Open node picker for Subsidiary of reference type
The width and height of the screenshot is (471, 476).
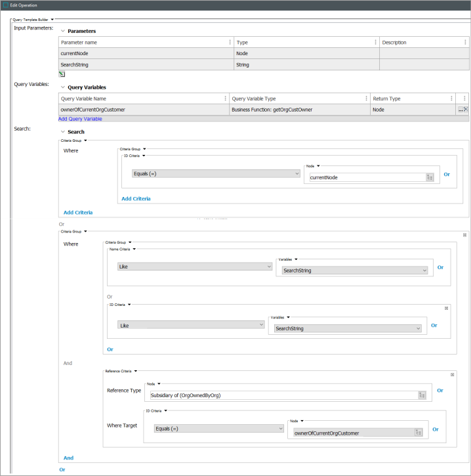[x=422, y=395]
